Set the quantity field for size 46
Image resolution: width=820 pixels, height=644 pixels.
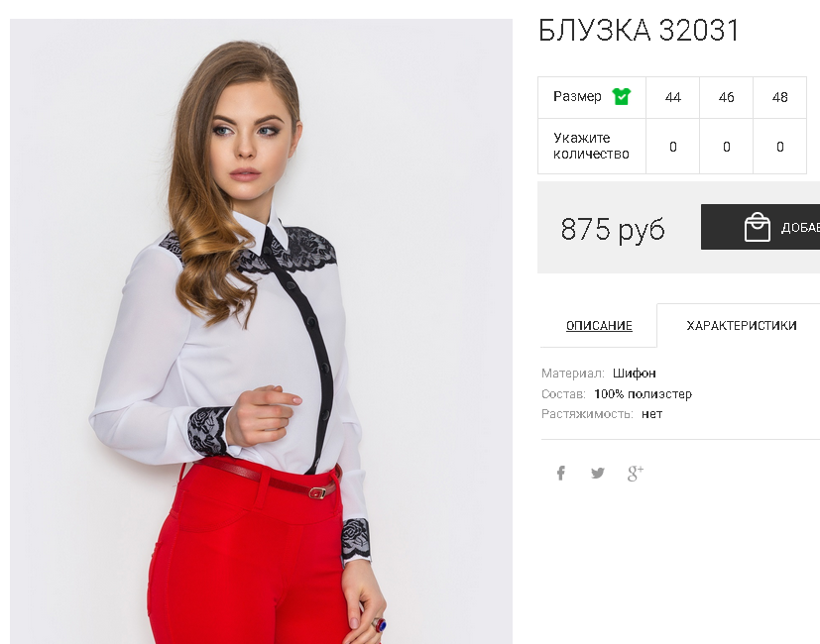pos(726,147)
